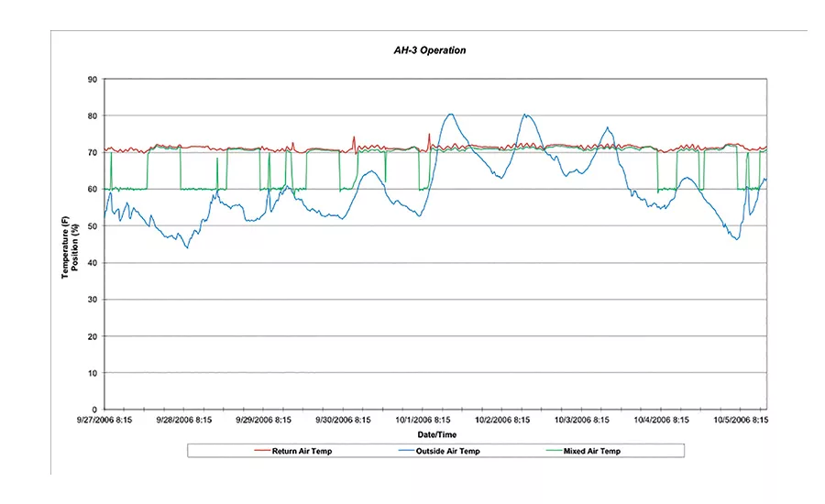
Task: Click the '10/5/2006 8:15' x-axis label
Action: click(741, 420)
